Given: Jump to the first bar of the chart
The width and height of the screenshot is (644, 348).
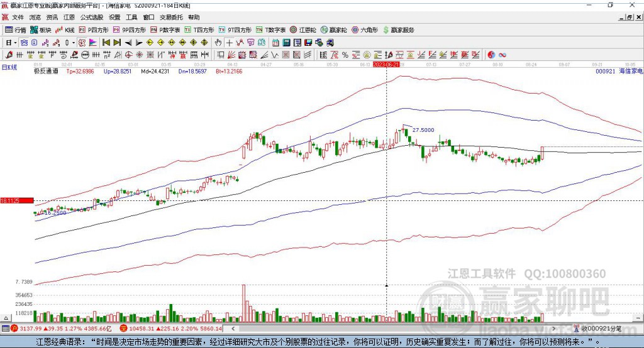Looking at the screenshot, I should click(106, 43).
